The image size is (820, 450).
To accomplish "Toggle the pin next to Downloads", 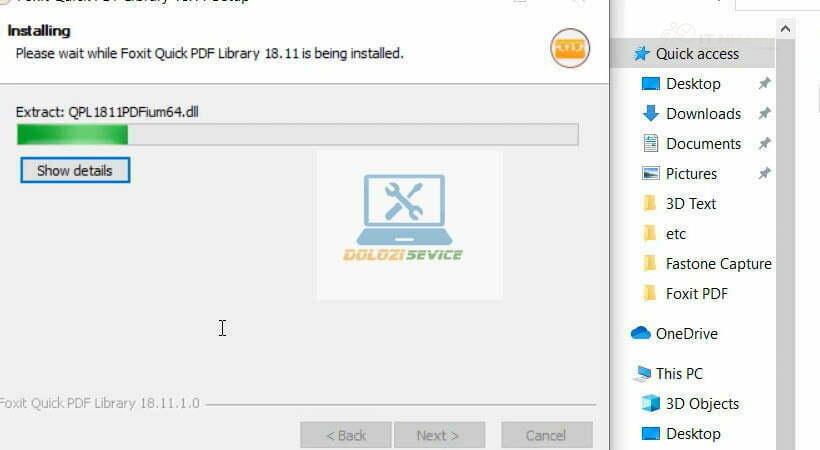I will pyautogui.click(x=764, y=113).
